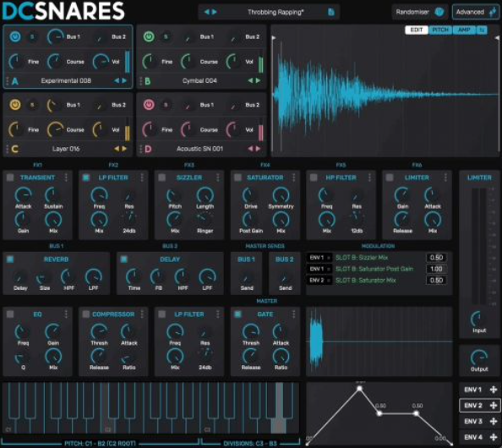Screen dimensions: 502x448
Task: Remove the Sizzler Mix modulation row
Action: [x=329, y=258]
